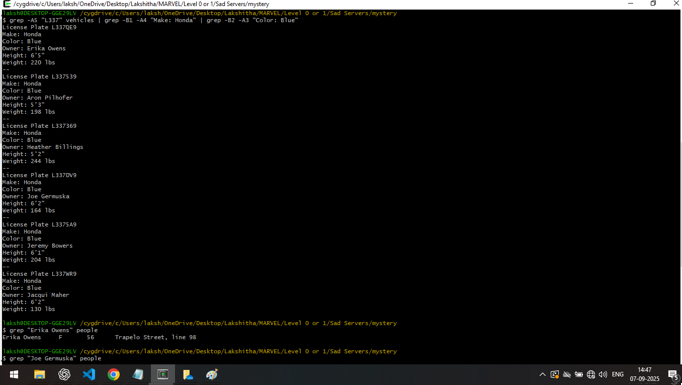
Task: Show hidden system tray icons
Action: (542, 375)
